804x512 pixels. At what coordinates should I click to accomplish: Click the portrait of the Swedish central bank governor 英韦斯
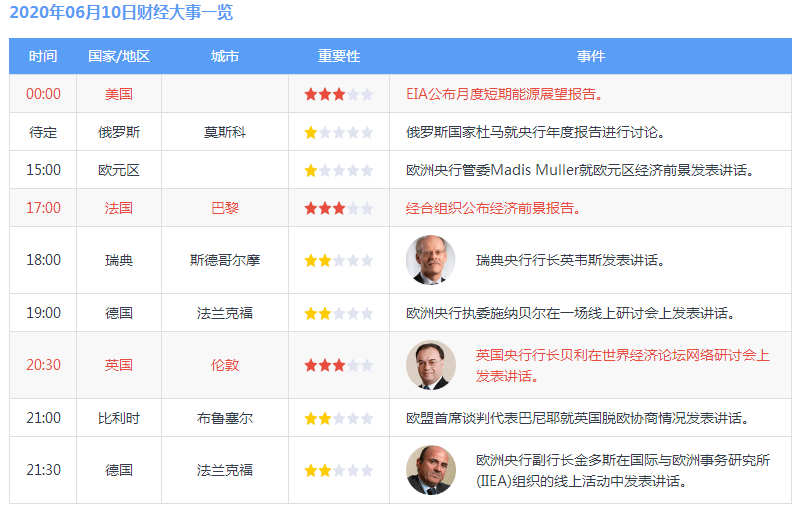(431, 260)
